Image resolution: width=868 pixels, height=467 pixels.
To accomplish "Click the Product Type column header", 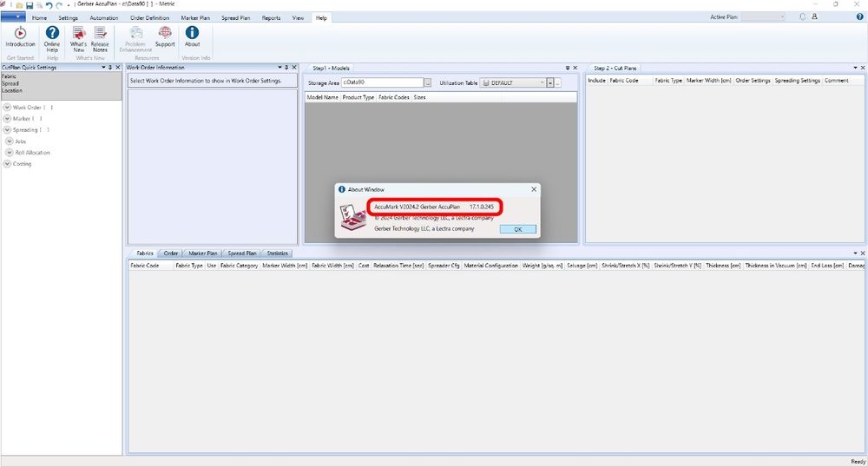I will pyautogui.click(x=358, y=97).
